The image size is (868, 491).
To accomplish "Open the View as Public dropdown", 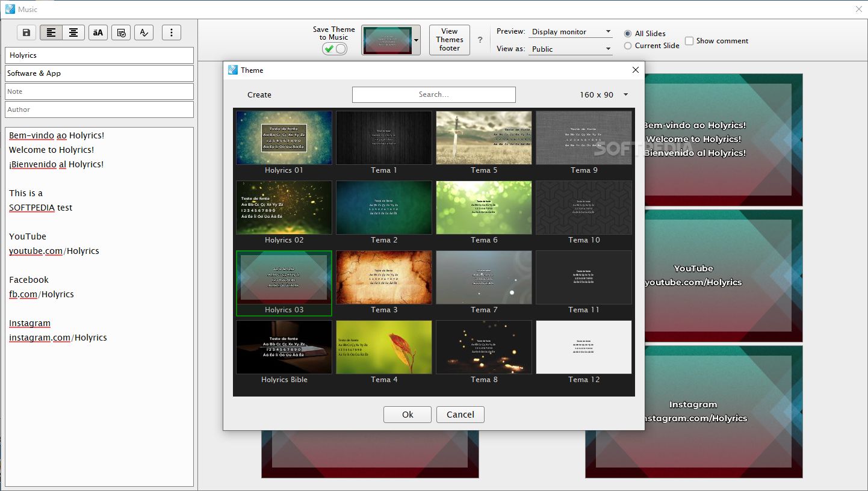I will click(571, 49).
